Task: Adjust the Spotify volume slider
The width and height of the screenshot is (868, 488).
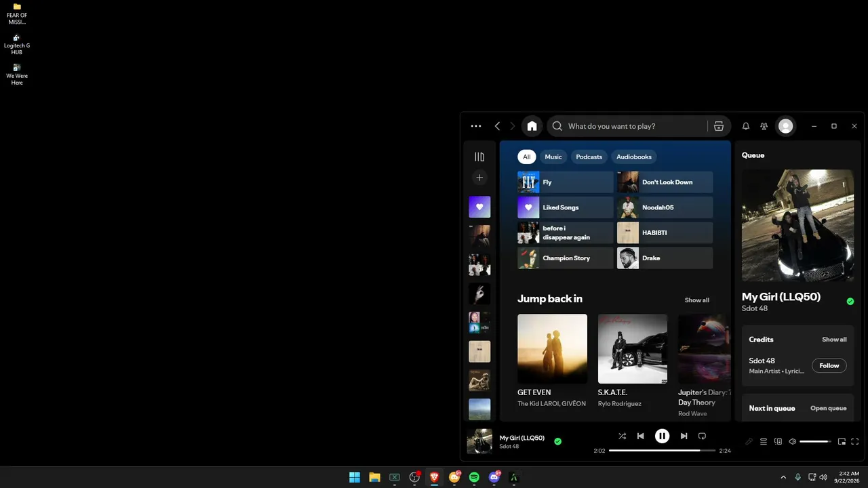Action: coord(816,441)
